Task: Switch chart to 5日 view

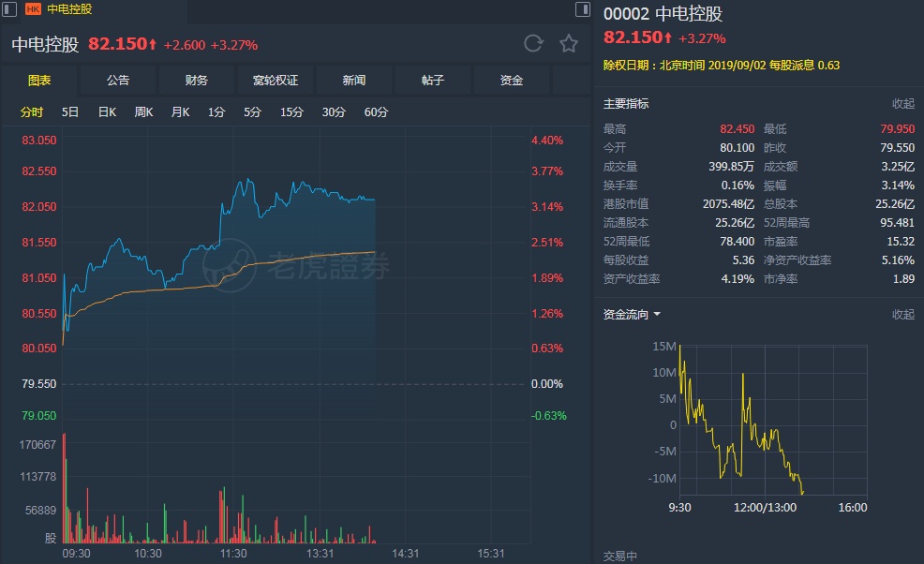Action: 70,112
